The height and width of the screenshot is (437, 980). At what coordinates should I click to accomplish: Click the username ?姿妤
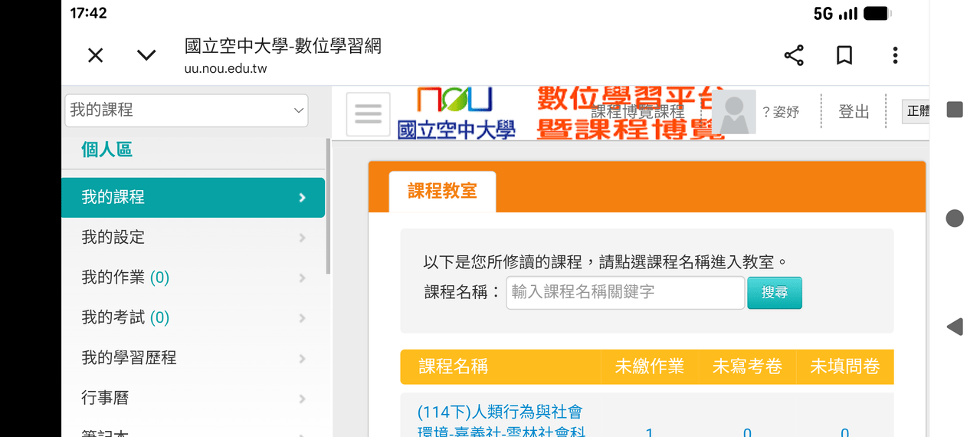tap(781, 112)
